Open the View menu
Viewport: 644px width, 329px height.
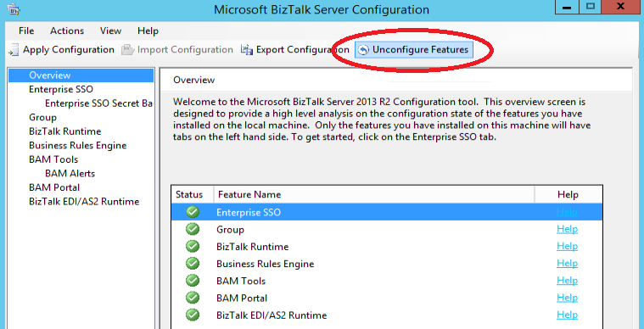[x=110, y=31]
